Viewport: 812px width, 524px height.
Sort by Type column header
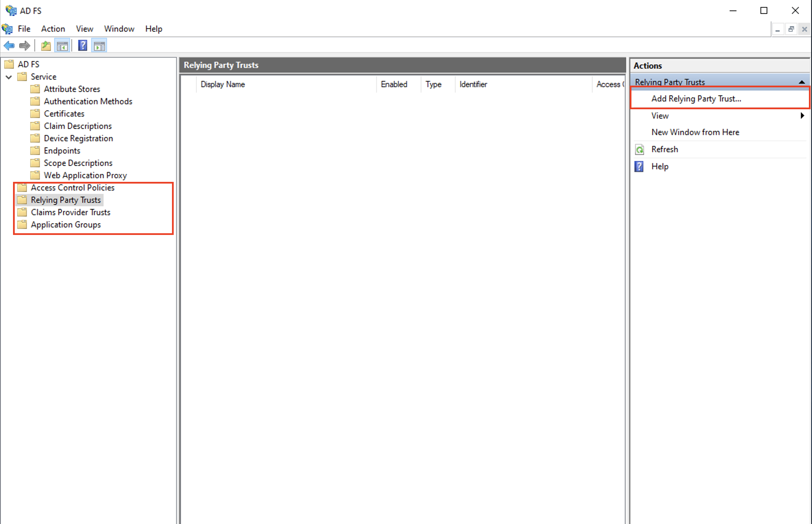click(438, 84)
